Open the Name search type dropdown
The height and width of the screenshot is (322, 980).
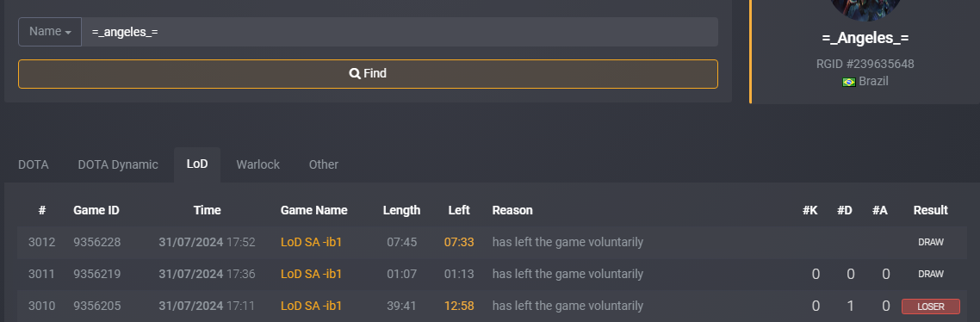click(x=50, y=32)
